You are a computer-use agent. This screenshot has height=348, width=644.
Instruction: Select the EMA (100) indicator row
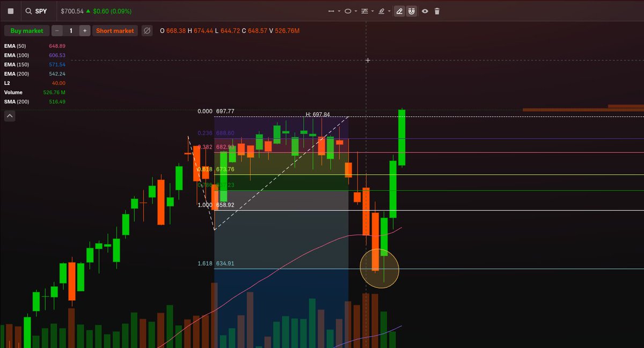click(x=35, y=55)
